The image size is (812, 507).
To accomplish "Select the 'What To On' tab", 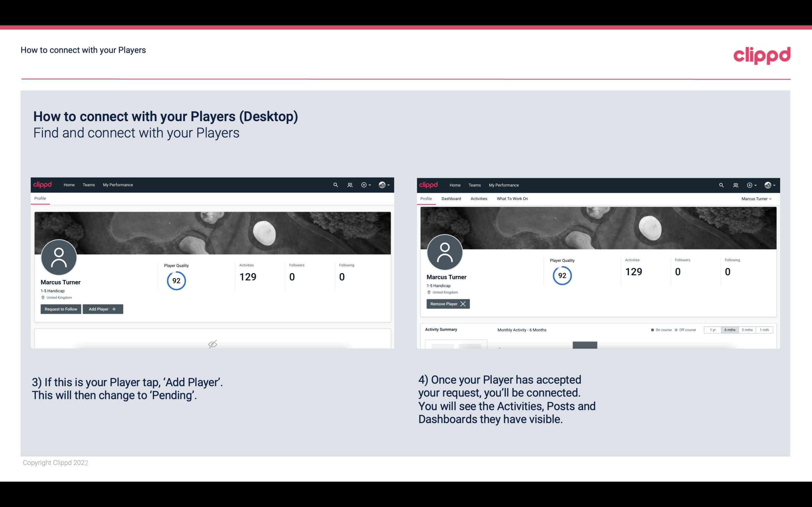I will [x=512, y=198].
